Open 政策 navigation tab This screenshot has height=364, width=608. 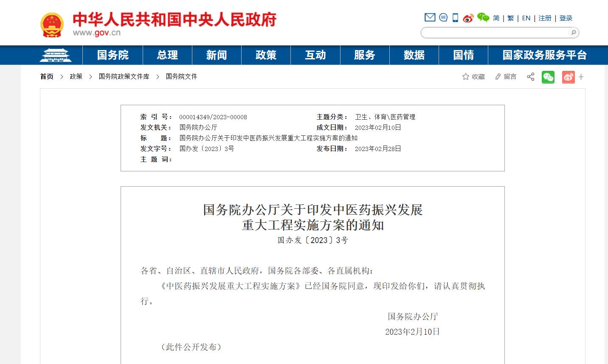click(266, 55)
